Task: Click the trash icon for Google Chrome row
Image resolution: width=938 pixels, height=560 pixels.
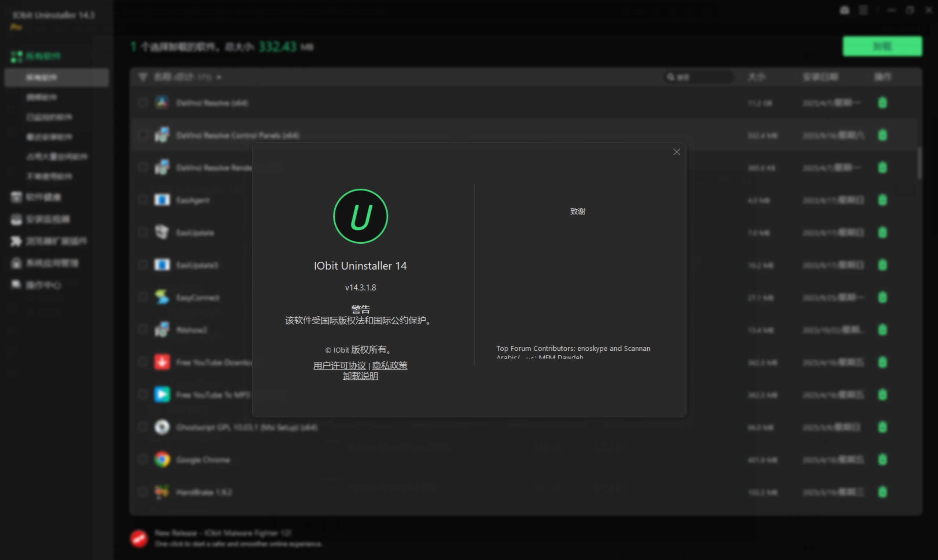Action: [882, 460]
